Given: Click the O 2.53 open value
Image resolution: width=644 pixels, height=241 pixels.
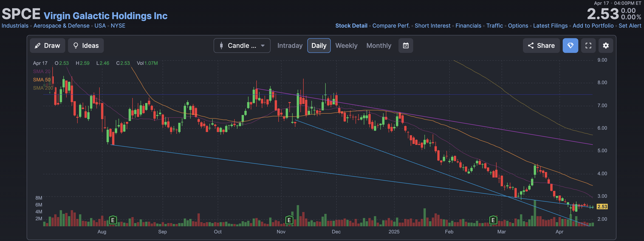Looking at the screenshot, I should click(x=62, y=63).
